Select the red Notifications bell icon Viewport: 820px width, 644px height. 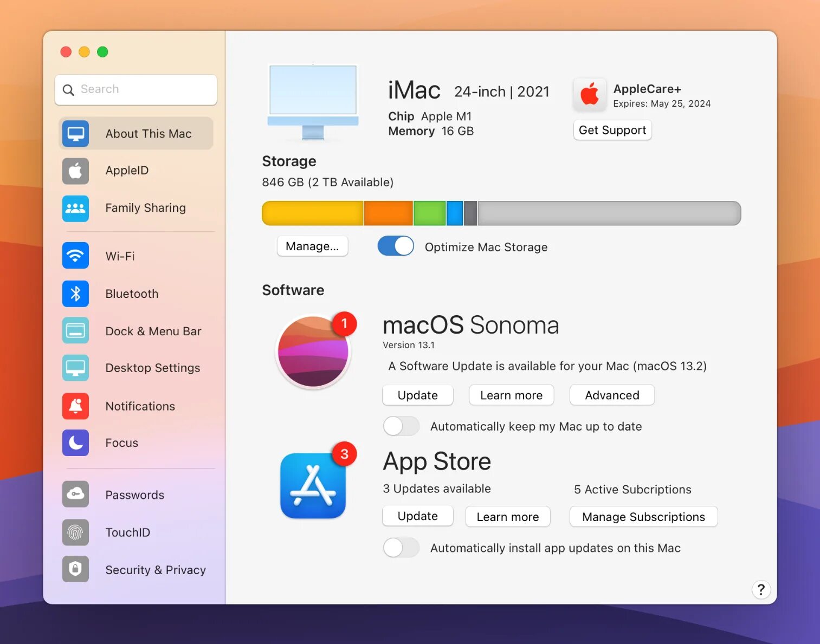pyautogui.click(x=75, y=406)
